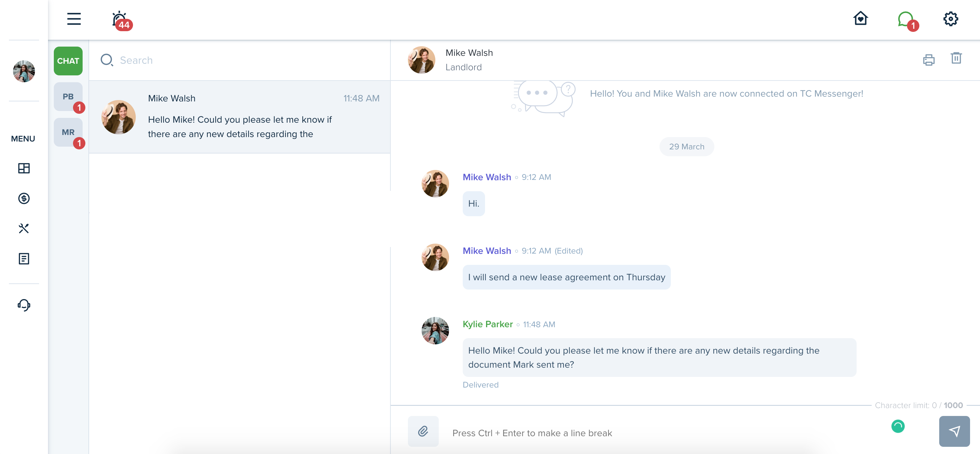
Task: Click Kylie Parker's avatar in chat
Action: click(435, 331)
